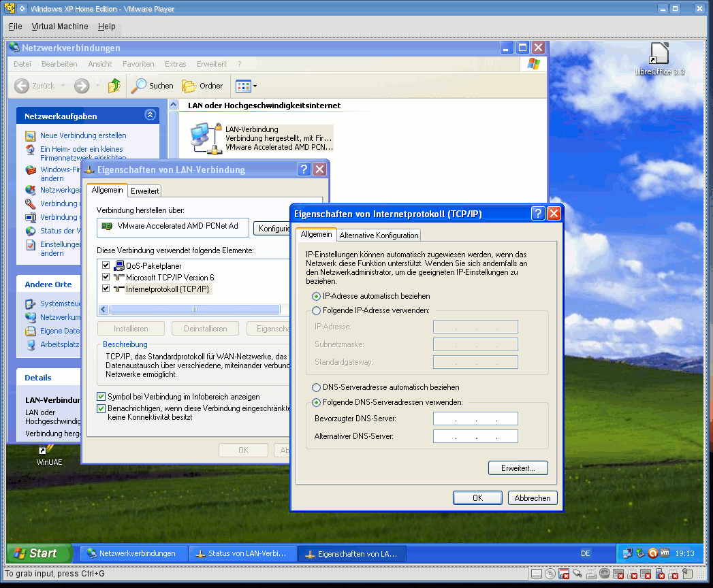Go up one folder level
This screenshot has width=713, height=588.
[114, 86]
